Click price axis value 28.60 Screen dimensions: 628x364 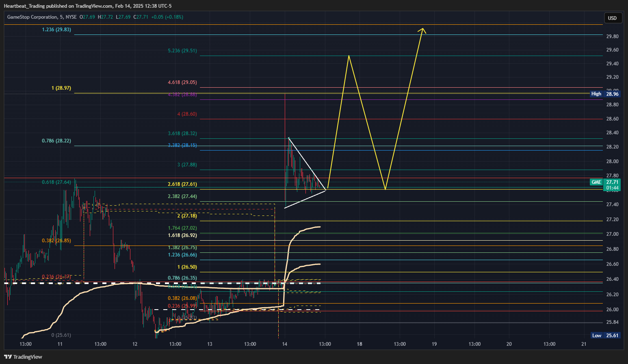point(612,119)
